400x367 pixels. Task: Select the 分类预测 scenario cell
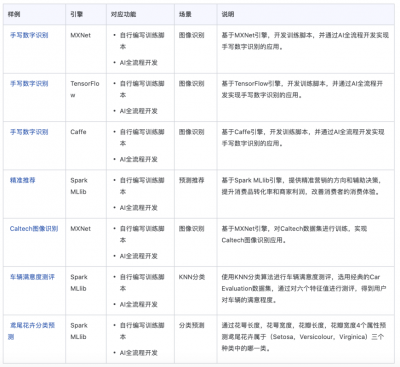point(191,325)
